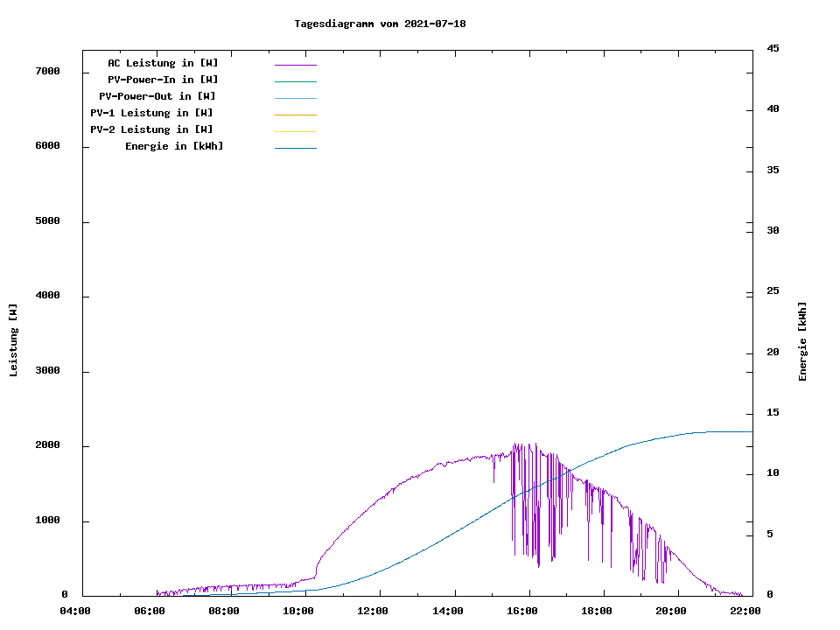The image size is (840, 630).
Task: Click the purple AC Leistung legend line
Action: tap(295, 65)
